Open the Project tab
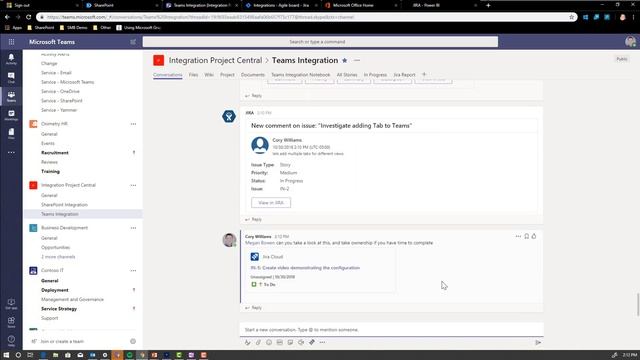The image size is (640, 360). (227, 75)
